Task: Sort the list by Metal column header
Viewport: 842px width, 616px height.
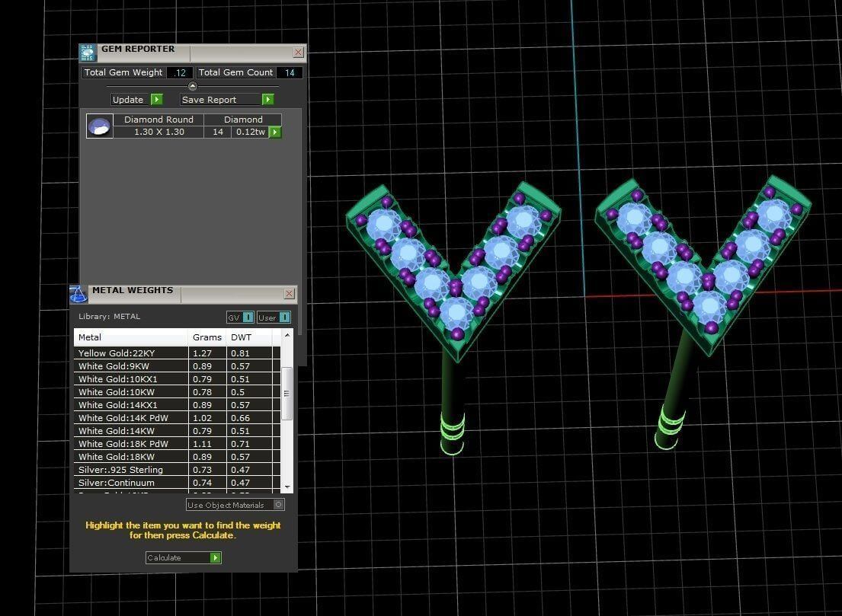Action: tap(130, 337)
